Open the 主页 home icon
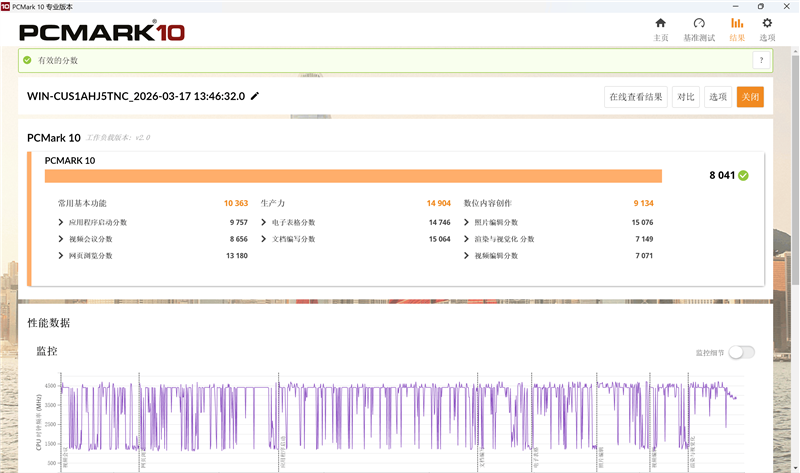Viewport: 800px width, 473px height. pos(660,23)
